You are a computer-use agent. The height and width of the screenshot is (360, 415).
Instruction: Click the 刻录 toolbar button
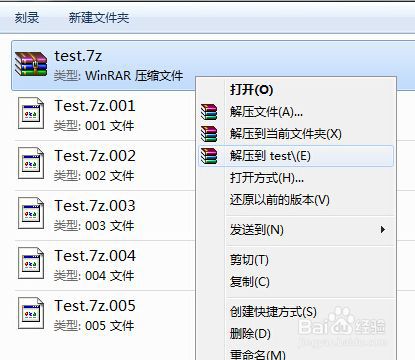pos(27,17)
